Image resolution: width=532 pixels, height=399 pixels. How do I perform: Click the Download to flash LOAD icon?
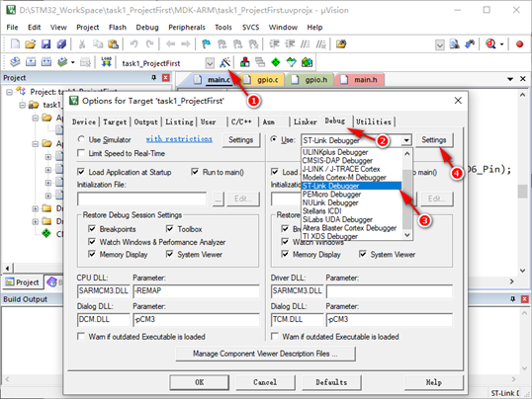tap(106, 62)
